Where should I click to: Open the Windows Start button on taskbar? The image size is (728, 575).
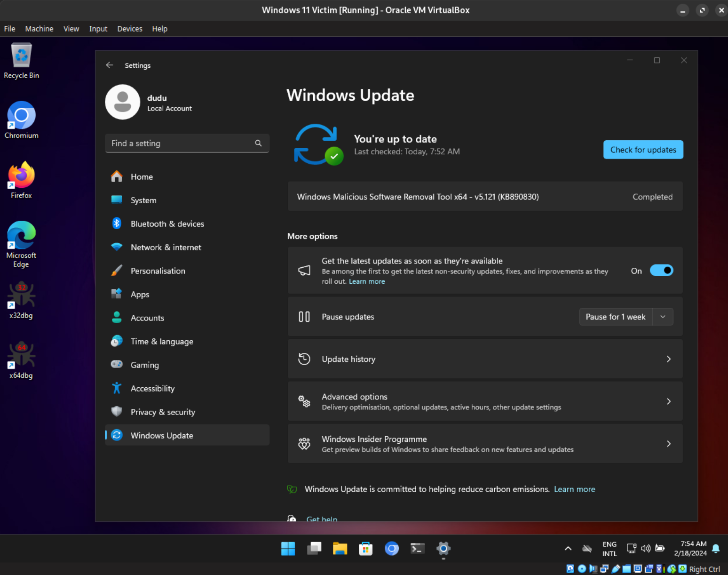[x=288, y=548]
